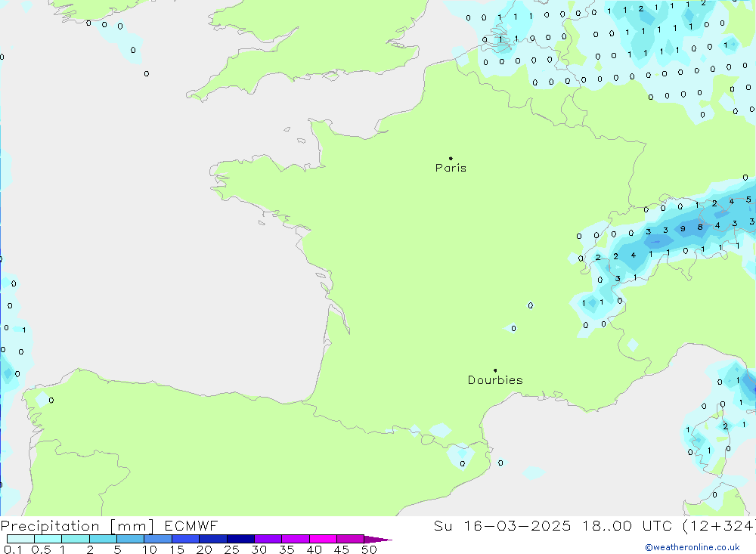Click the '35' legend scale label
Screen dimensions: 756x554
(287, 549)
